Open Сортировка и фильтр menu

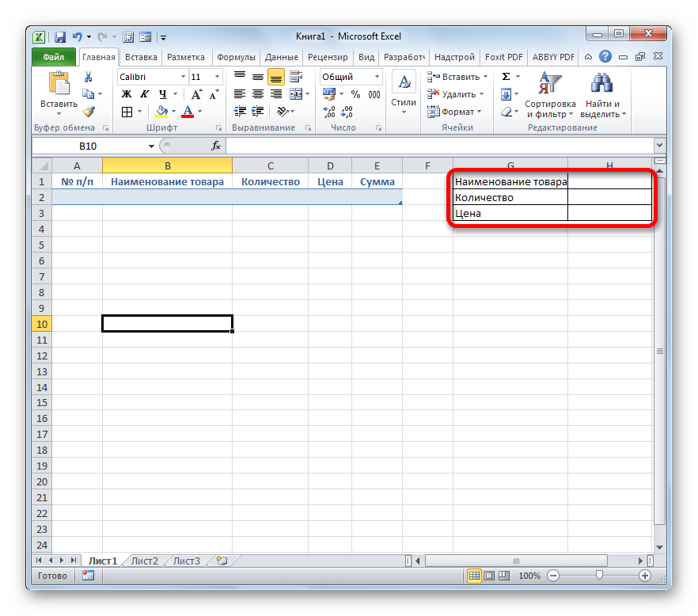click(x=550, y=94)
